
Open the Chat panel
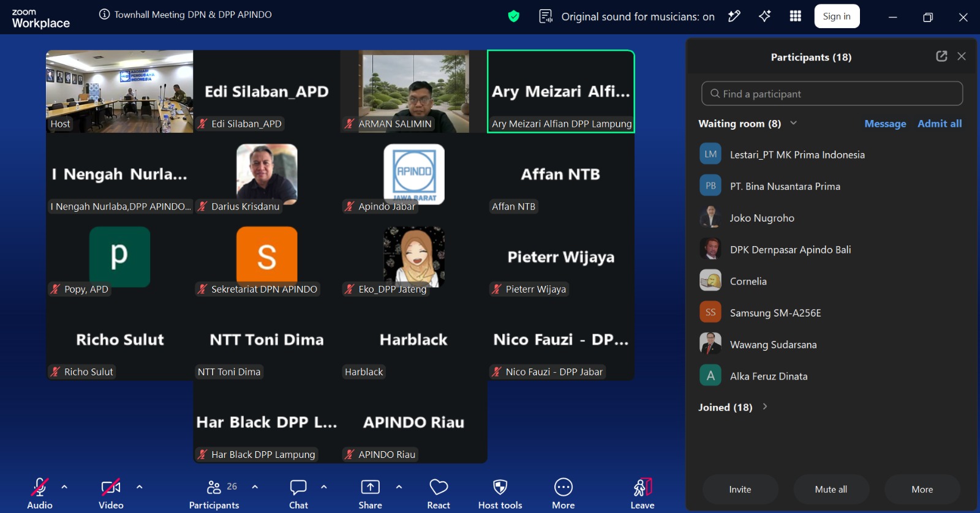tap(298, 493)
